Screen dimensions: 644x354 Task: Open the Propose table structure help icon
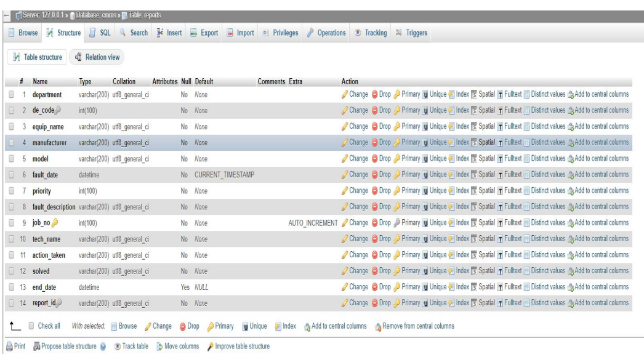(103, 347)
